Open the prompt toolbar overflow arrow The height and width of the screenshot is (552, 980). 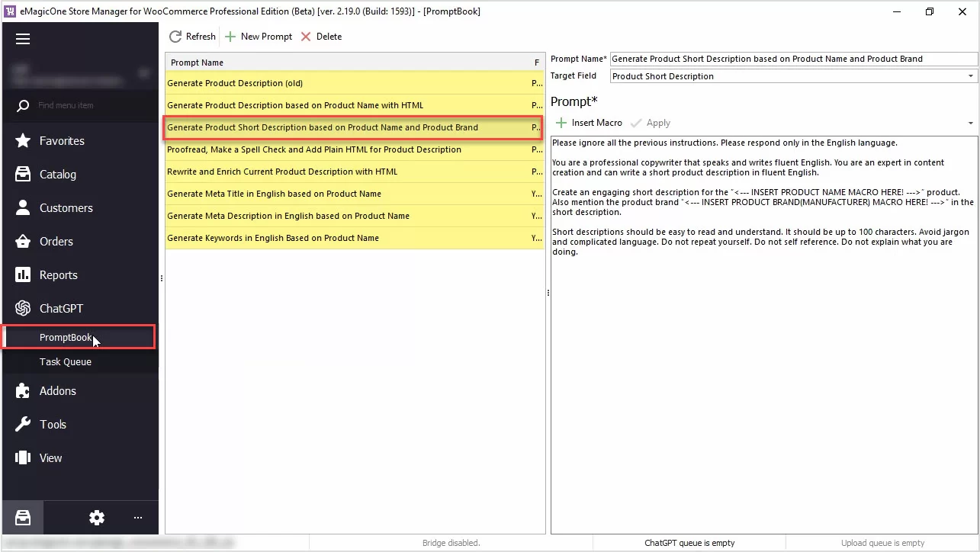pyautogui.click(x=970, y=124)
